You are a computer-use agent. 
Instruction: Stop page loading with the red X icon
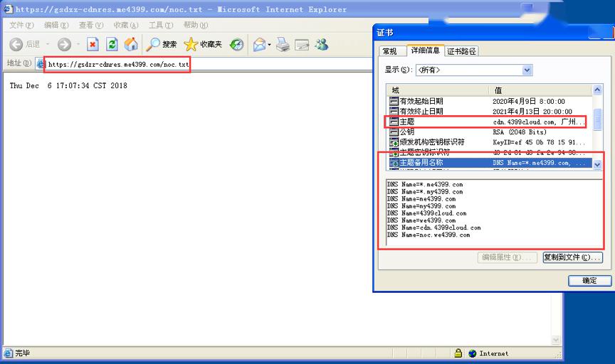pos(93,44)
